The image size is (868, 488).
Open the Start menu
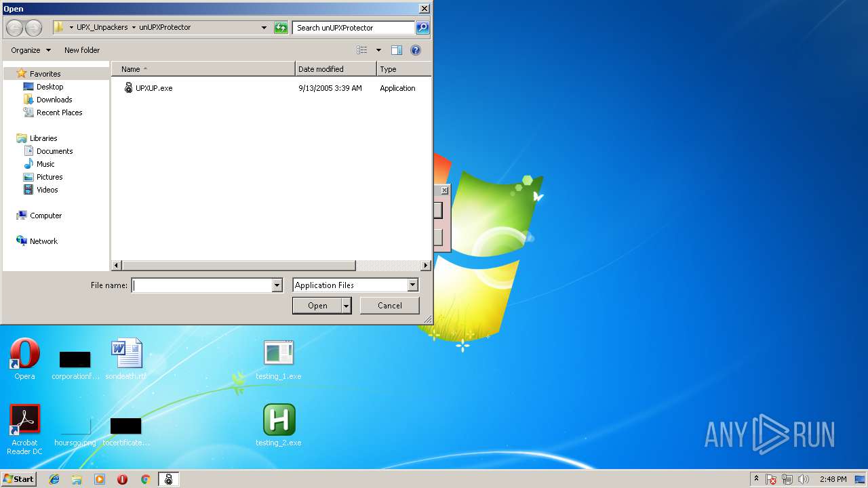click(18, 479)
